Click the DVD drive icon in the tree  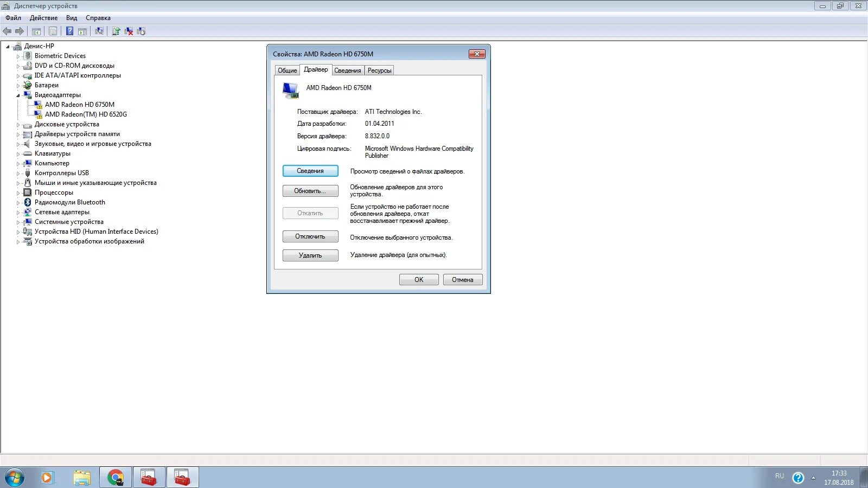tap(28, 66)
